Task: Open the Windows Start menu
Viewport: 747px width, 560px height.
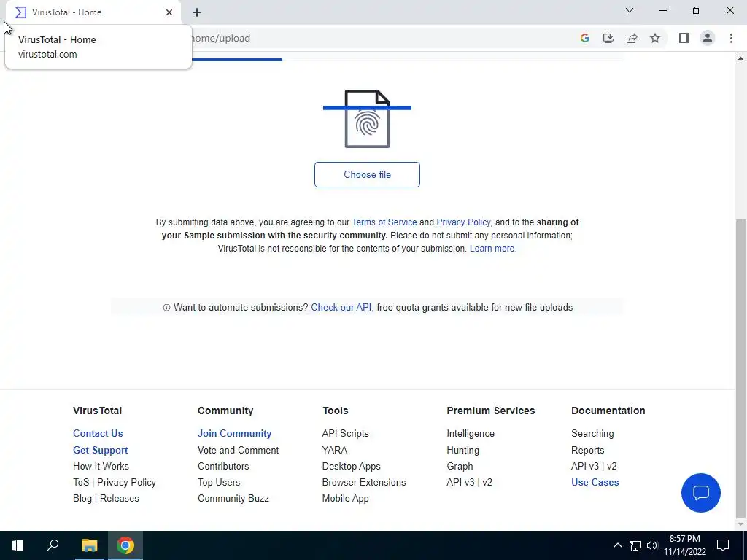Action: pos(18,545)
